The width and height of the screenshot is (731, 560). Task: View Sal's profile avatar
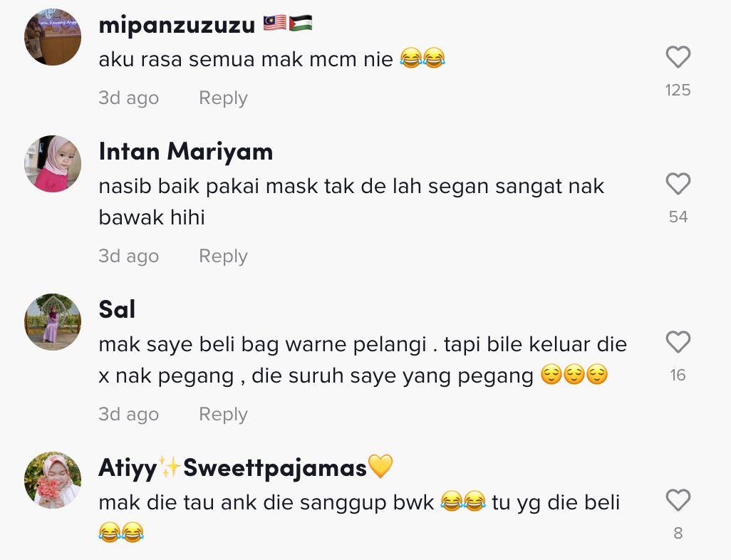(x=53, y=322)
